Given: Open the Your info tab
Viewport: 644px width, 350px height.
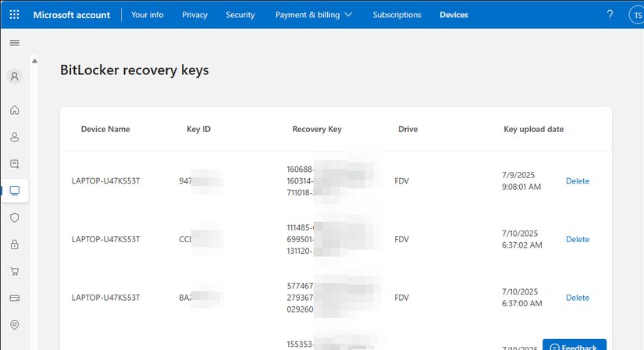Looking at the screenshot, I should coord(148,15).
